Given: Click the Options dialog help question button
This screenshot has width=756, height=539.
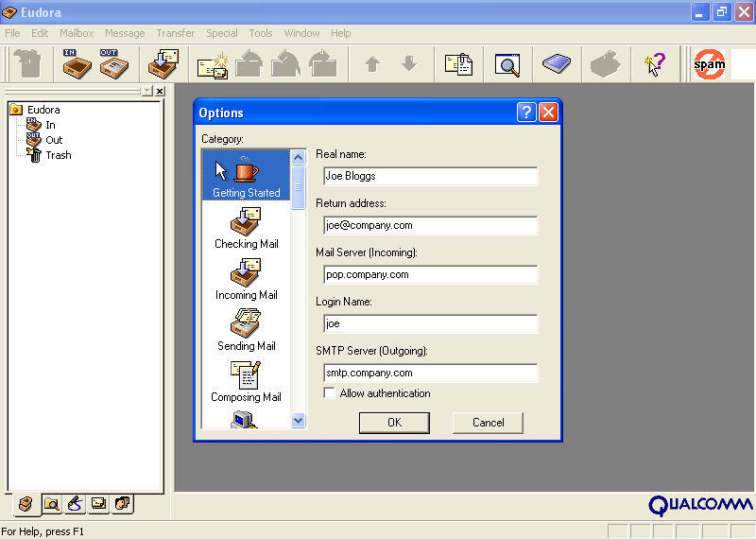Looking at the screenshot, I should pos(526,113).
